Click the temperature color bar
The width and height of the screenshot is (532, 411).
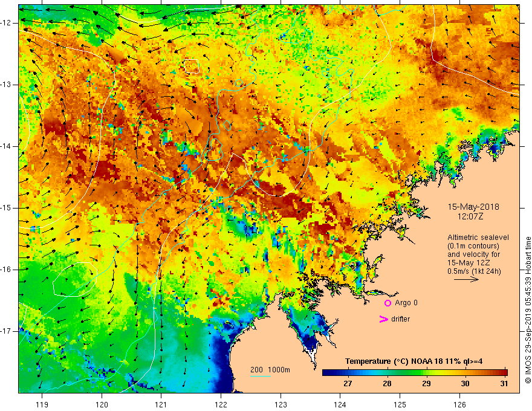tap(415, 372)
